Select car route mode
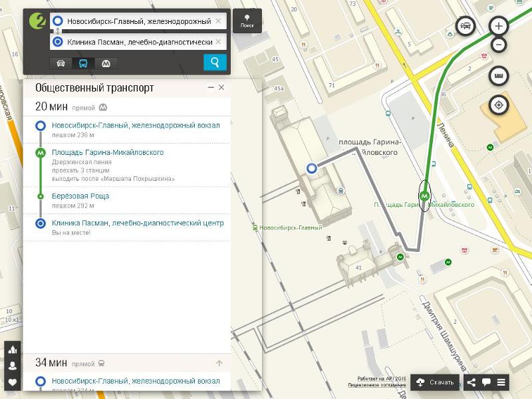 61,63
